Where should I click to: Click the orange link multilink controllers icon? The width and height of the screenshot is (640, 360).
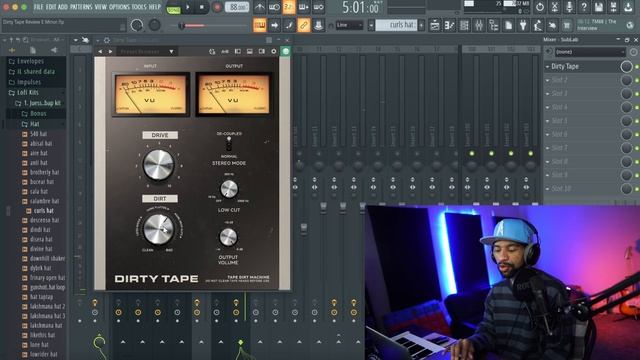(x=304, y=25)
